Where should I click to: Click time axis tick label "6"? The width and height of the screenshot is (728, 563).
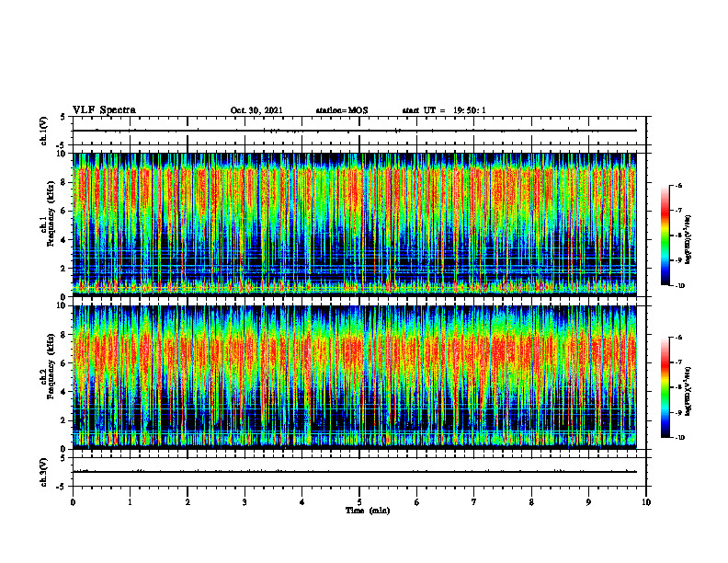tap(417, 502)
